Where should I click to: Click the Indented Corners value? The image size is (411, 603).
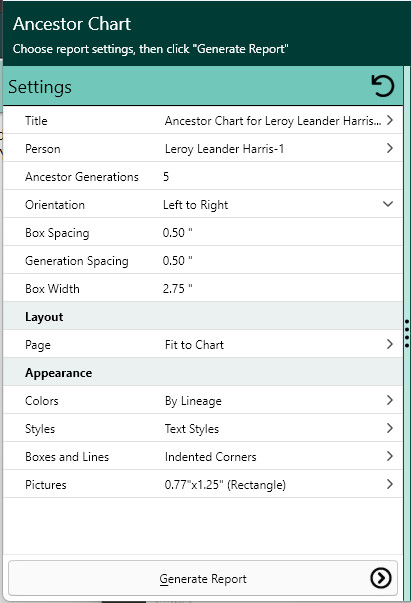coord(210,457)
